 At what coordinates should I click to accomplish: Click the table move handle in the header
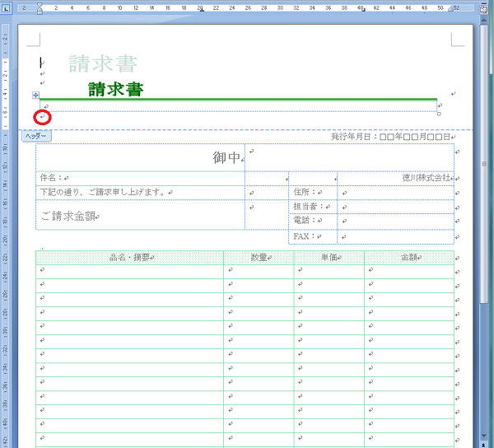click(35, 95)
